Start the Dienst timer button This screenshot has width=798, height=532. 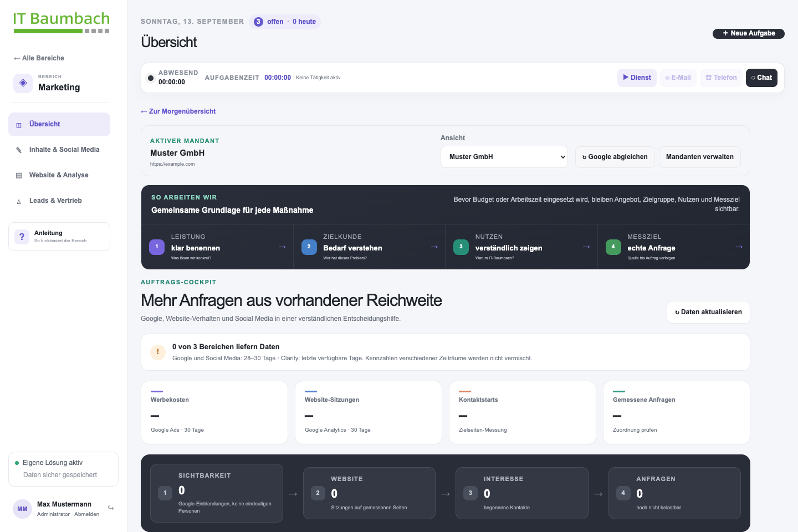[637, 78]
